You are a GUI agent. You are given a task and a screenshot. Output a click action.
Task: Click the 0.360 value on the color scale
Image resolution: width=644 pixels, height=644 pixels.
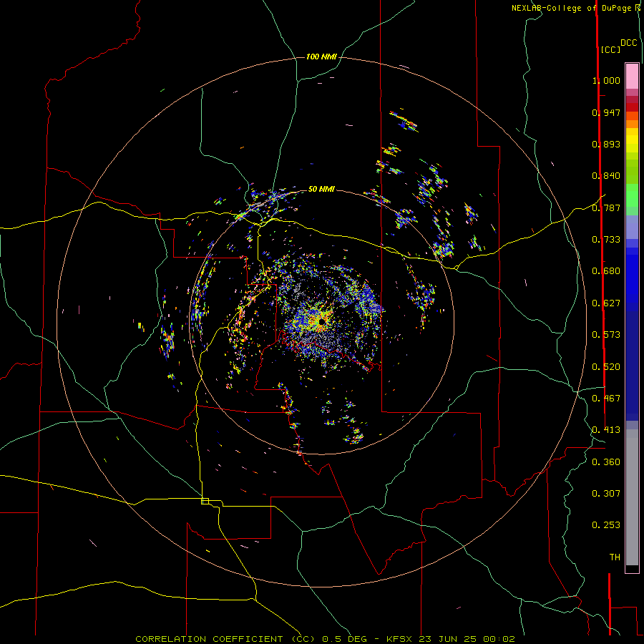pyautogui.click(x=606, y=462)
